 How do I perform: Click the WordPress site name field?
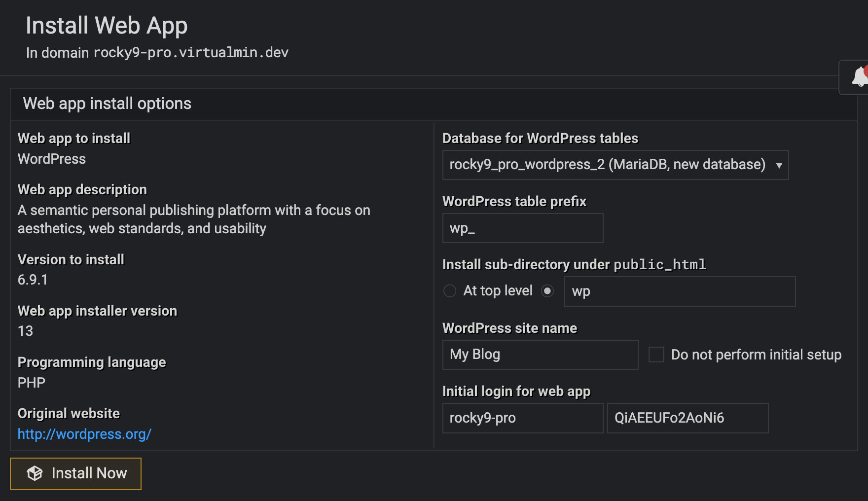pos(540,355)
